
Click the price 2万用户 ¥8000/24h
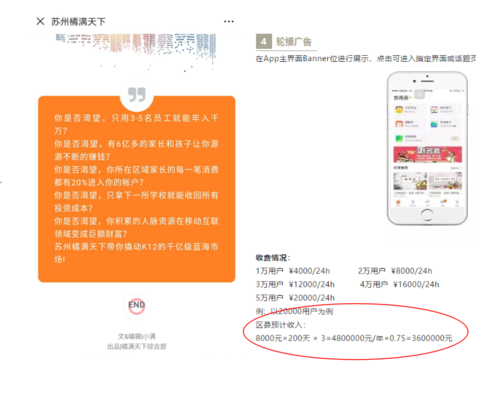395,271
